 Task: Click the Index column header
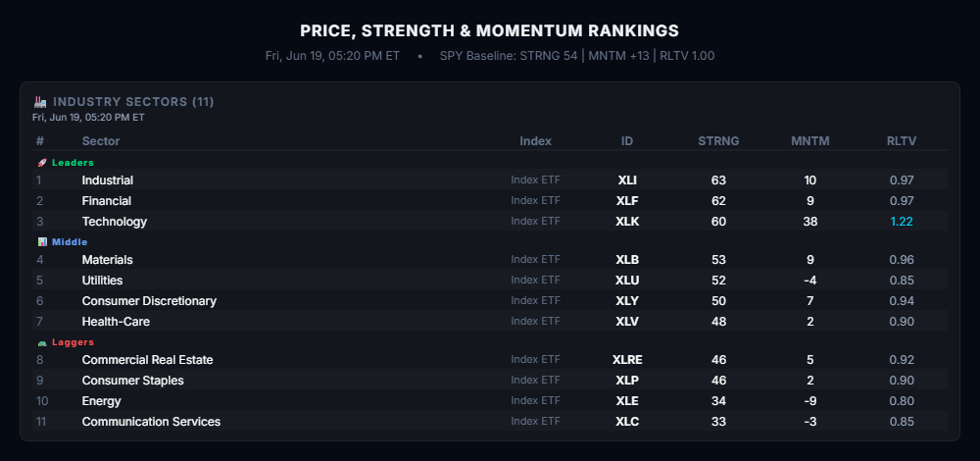[x=536, y=141]
